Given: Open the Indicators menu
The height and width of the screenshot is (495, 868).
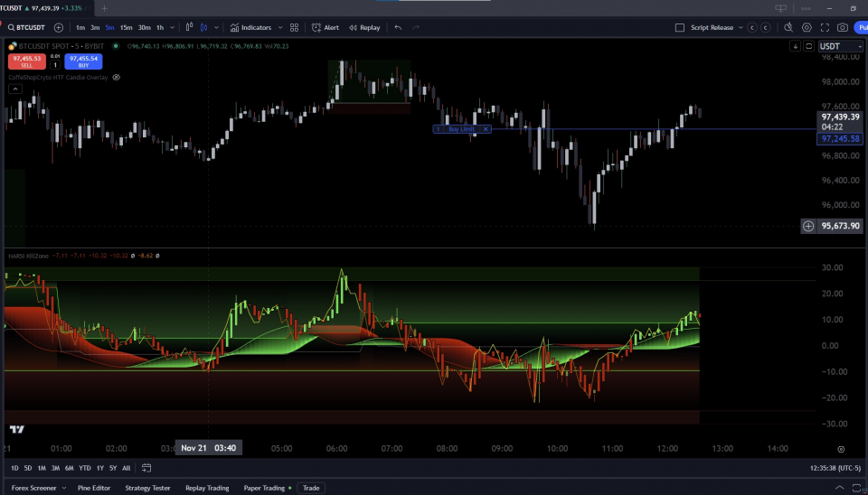Looking at the screenshot, I should pos(250,27).
